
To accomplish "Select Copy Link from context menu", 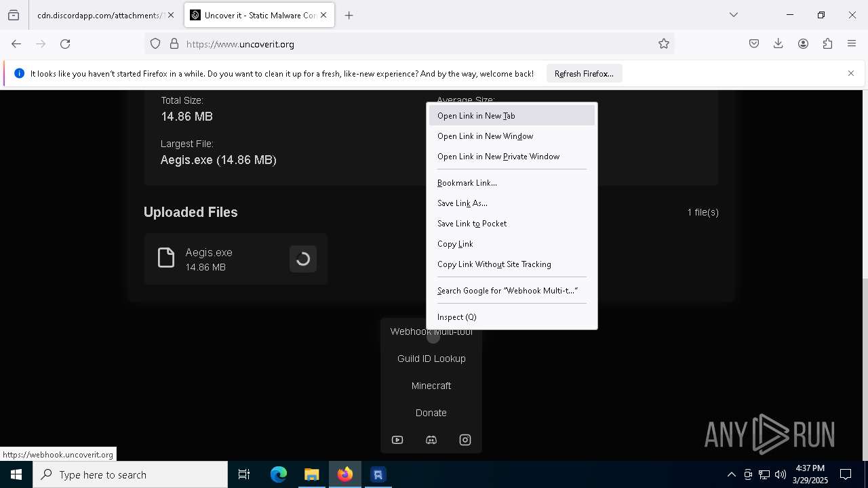I will click(x=512, y=244).
